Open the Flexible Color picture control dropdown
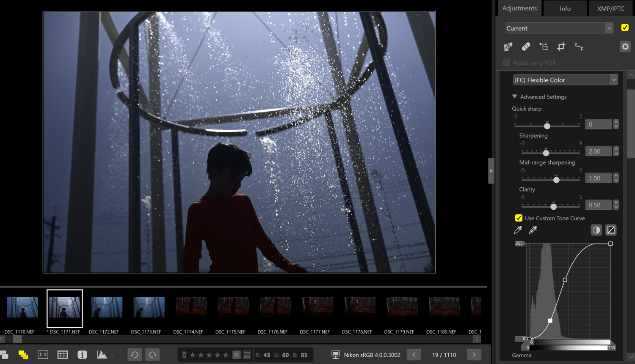The width and height of the screenshot is (635, 364). tap(565, 80)
